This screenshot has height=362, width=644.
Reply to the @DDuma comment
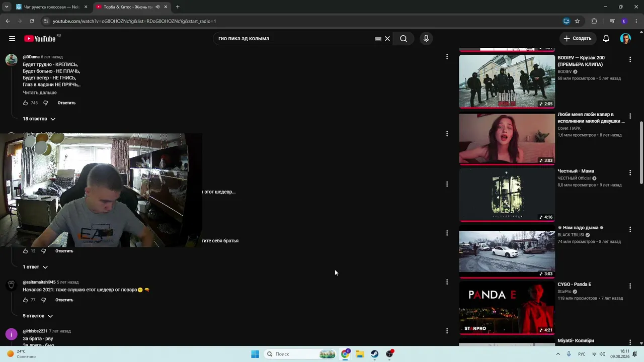click(66, 103)
